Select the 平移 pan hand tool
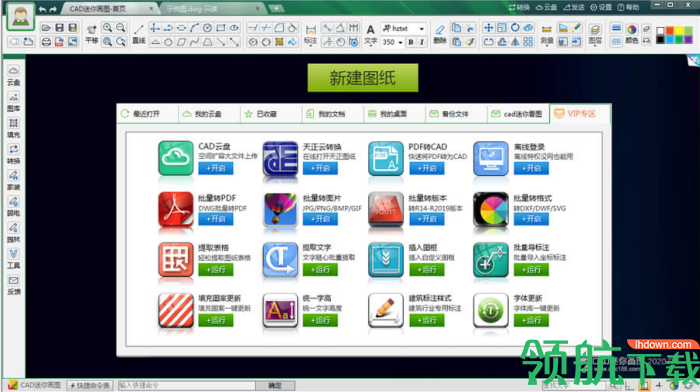 point(92,34)
